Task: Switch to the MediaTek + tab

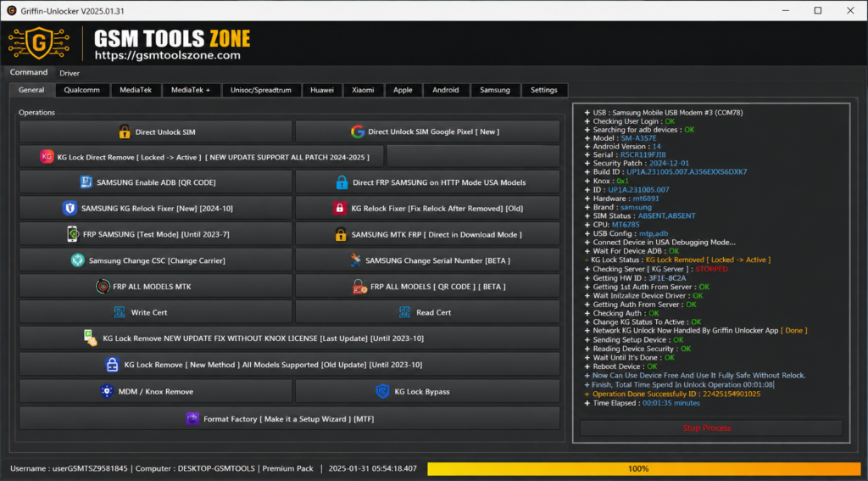Action: coord(191,90)
